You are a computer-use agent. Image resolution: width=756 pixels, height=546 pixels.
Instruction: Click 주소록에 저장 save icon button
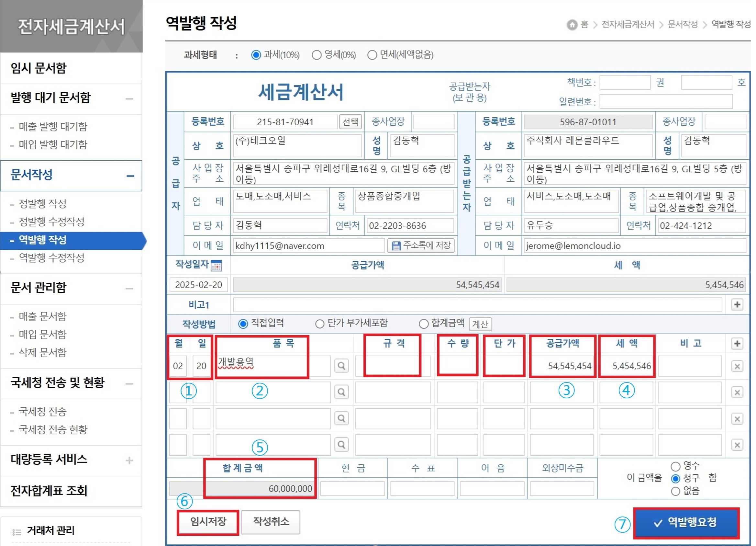[x=421, y=246]
